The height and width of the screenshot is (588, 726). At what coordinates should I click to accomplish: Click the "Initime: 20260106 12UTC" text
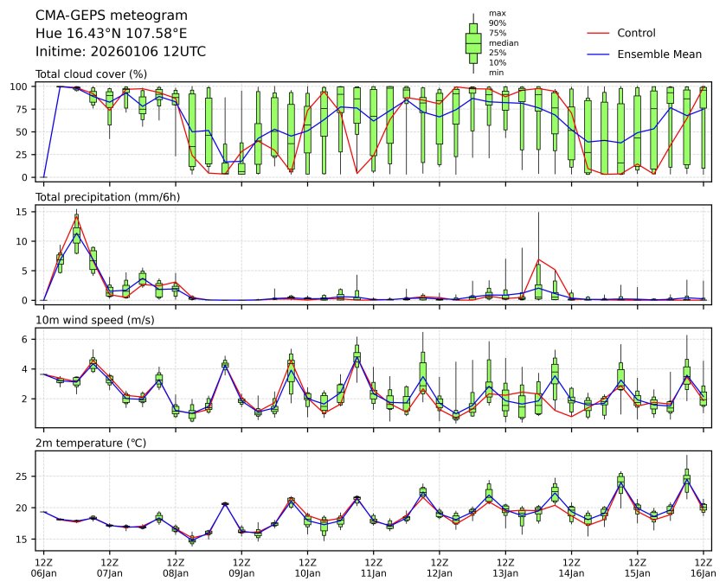click(120, 51)
